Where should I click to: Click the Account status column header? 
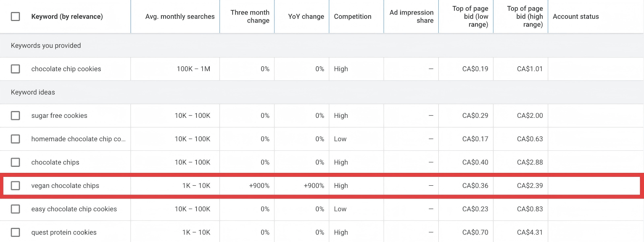pyautogui.click(x=576, y=16)
